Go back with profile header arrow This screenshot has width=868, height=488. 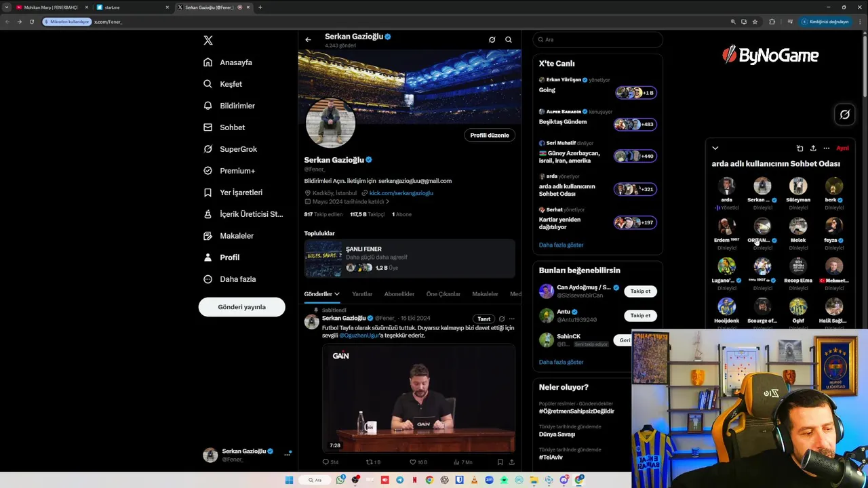tap(308, 40)
